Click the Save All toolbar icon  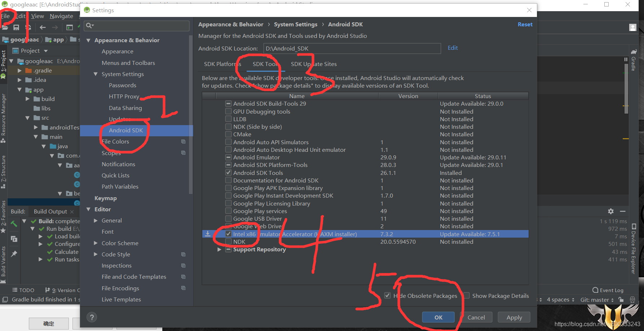coord(16,27)
